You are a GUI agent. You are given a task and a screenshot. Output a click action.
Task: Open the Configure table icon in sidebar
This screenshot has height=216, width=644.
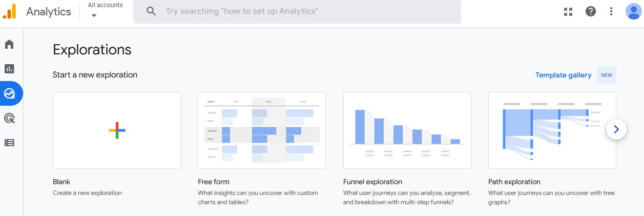point(9,143)
